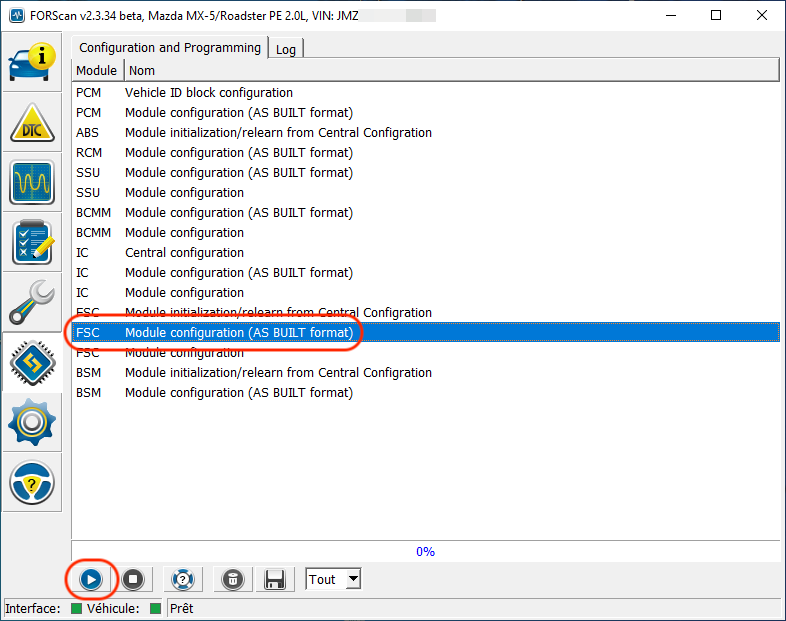This screenshot has height=621, width=786.
Task: Click the Véhicule green status indicator
Action: (x=155, y=608)
